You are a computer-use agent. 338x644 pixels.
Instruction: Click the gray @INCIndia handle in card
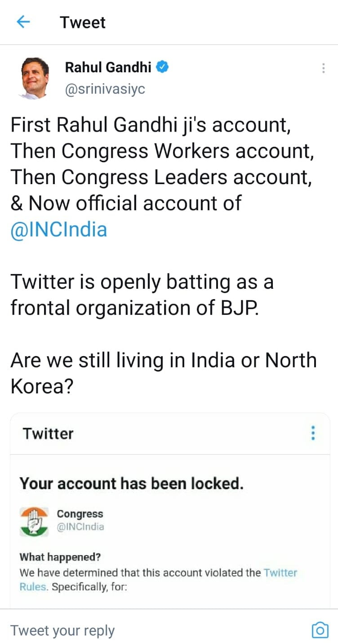click(80, 526)
